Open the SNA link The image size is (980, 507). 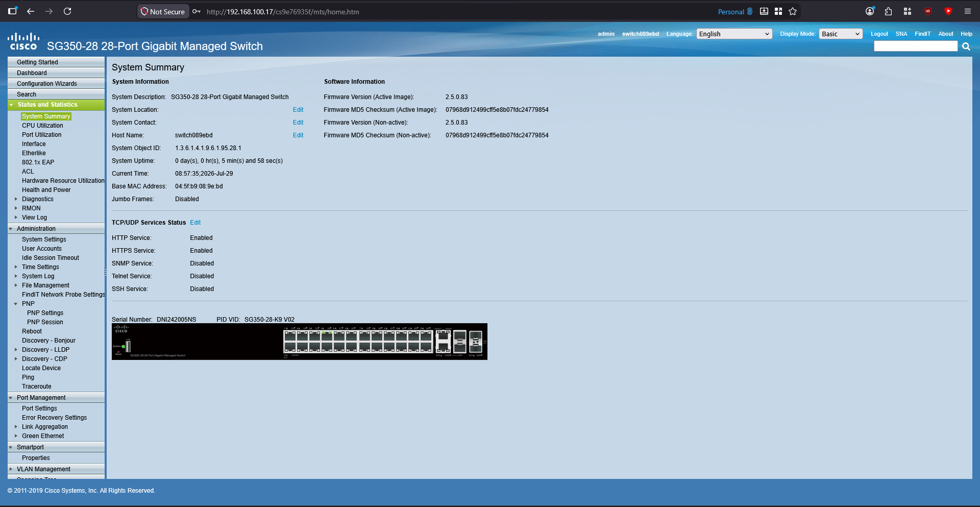901,34
